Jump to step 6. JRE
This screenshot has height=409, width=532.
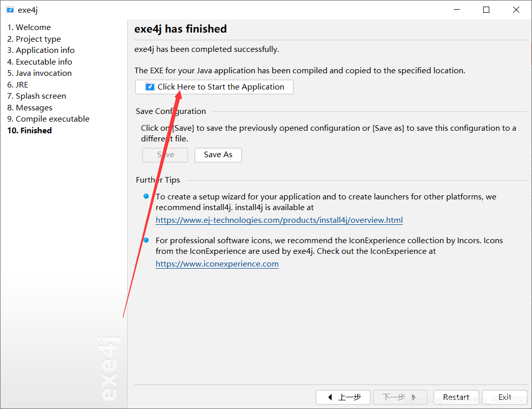tap(18, 84)
